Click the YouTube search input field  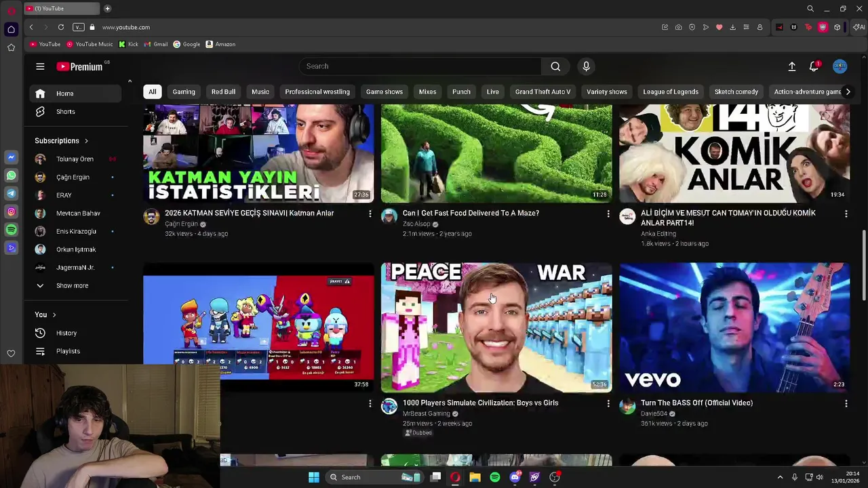click(x=420, y=66)
